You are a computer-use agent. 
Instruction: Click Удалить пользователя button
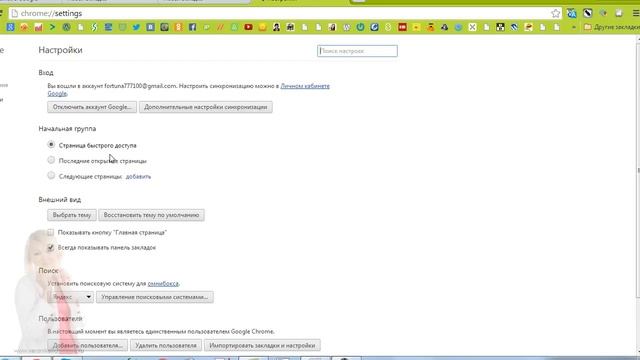point(166,345)
